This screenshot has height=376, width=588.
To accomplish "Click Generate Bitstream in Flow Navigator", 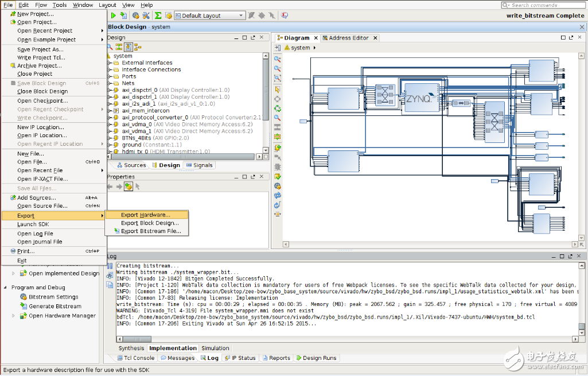I will (55, 307).
